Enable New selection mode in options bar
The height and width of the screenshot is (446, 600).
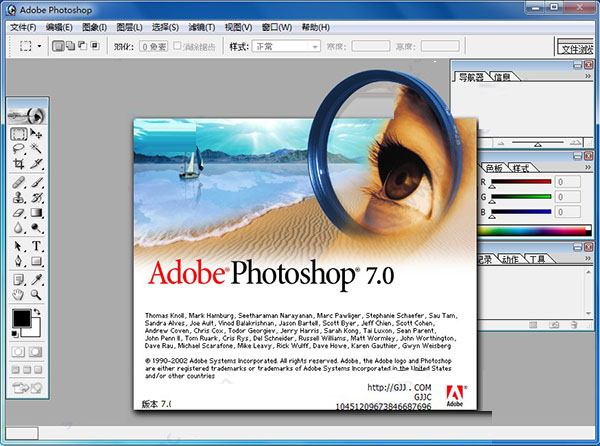(58, 46)
